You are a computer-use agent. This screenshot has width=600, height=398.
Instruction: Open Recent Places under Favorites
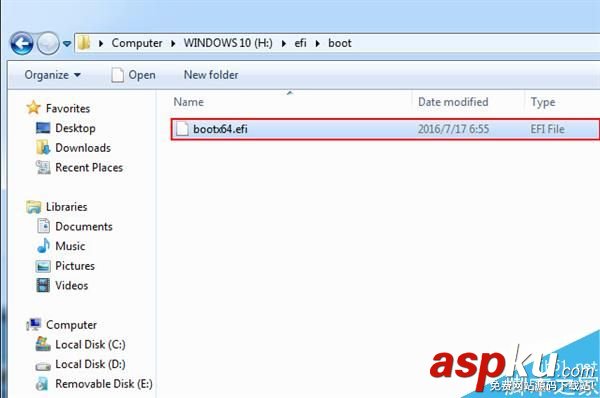pyautogui.click(x=89, y=167)
